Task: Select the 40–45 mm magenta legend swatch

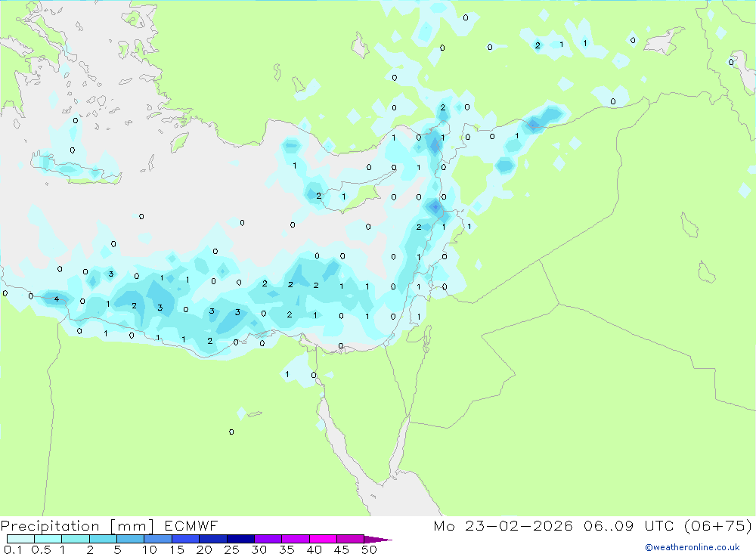Action: (x=323, y=539)
